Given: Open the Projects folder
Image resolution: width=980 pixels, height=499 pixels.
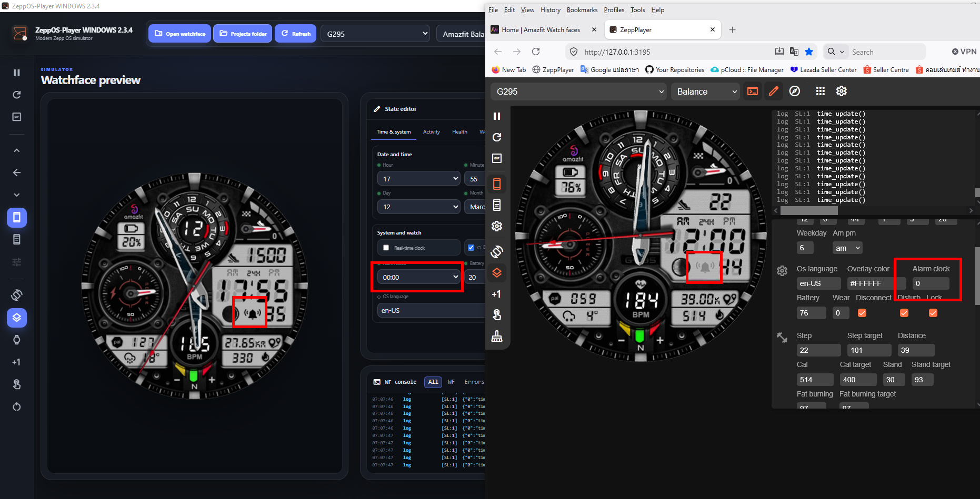Looking at the screenshot, I should pos(243,34).
